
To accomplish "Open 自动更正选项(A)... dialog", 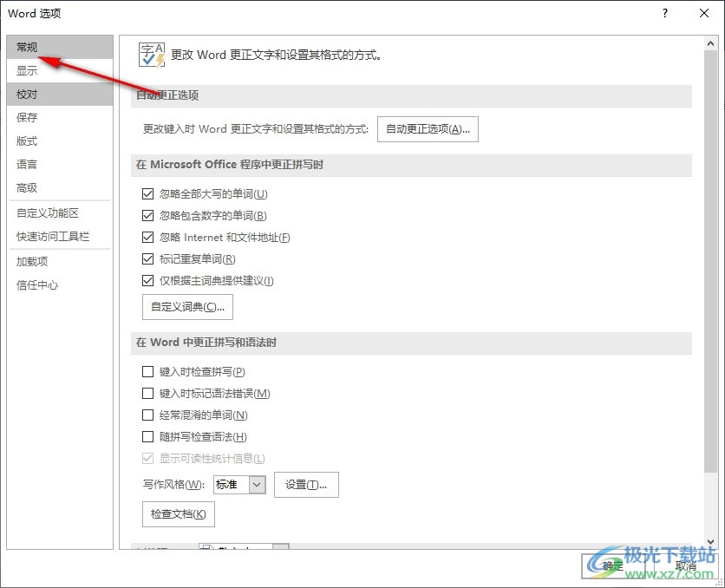I will (428, 129).
